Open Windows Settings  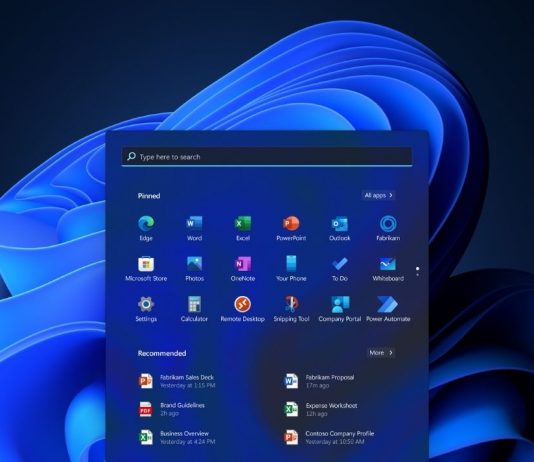point(146,309)
